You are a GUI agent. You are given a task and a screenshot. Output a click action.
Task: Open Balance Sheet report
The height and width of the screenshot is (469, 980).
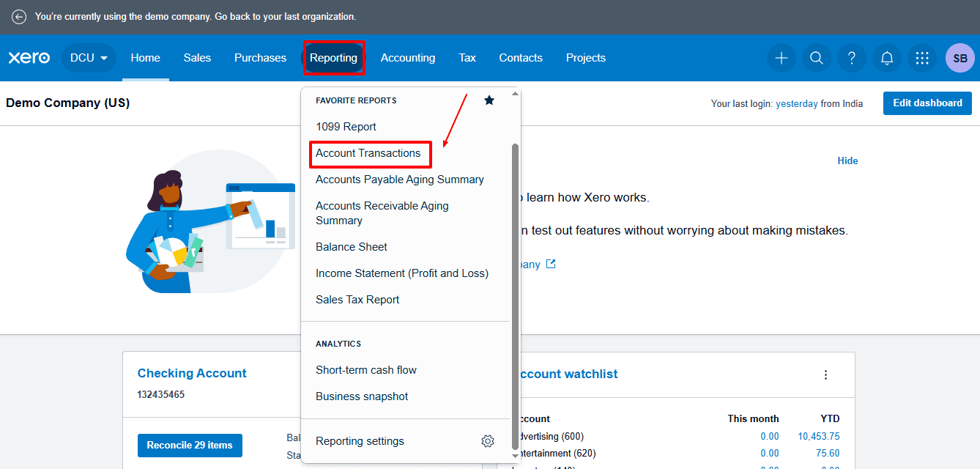click(352, 247)
